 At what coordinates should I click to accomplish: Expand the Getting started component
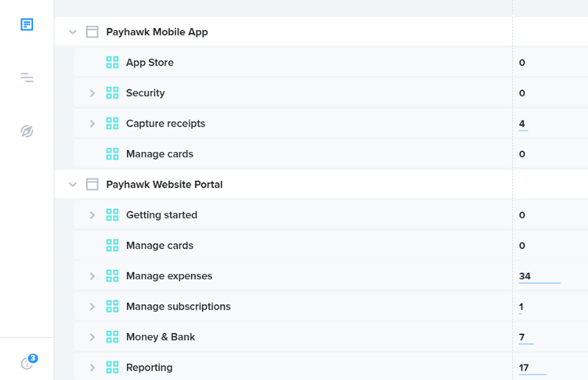(x=93, y=215)
